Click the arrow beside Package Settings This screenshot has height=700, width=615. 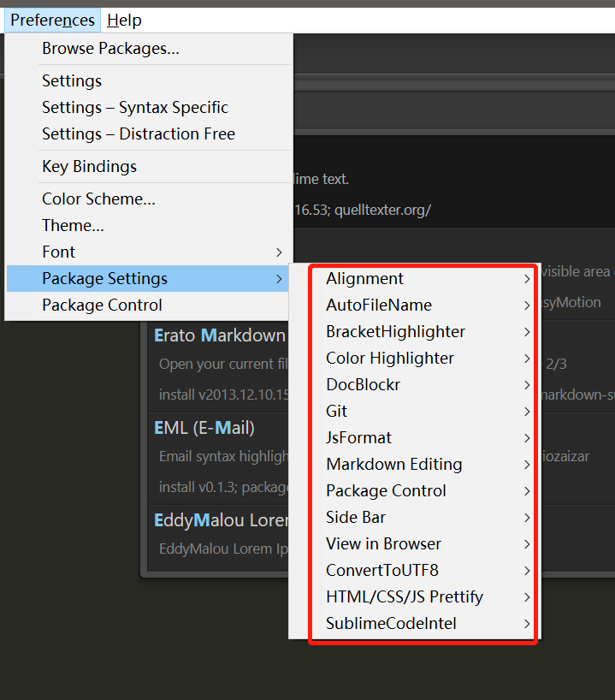pos(279,279)
